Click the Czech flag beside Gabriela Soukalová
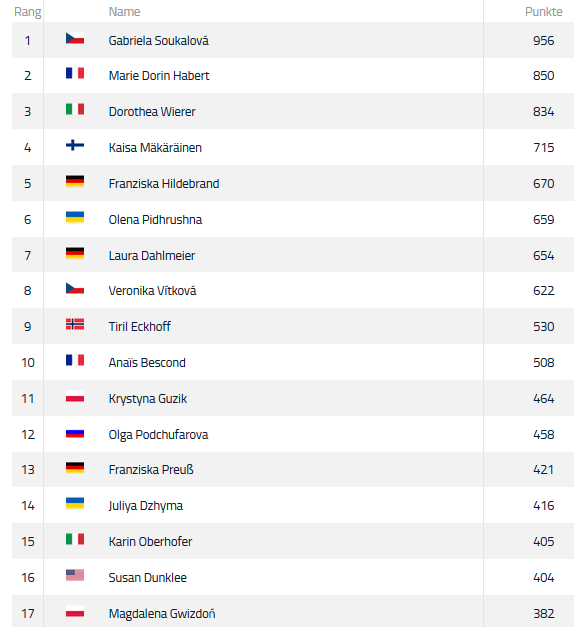The height and width of the screenshot is (627, 574). coord(75,38)
